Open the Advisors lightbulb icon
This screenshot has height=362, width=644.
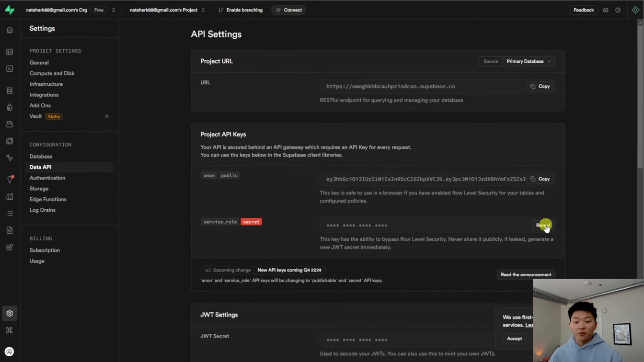click(10, 180)
